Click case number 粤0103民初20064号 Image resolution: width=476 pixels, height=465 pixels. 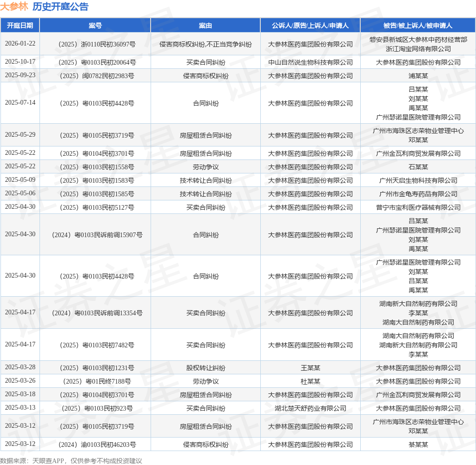[97, 63]
